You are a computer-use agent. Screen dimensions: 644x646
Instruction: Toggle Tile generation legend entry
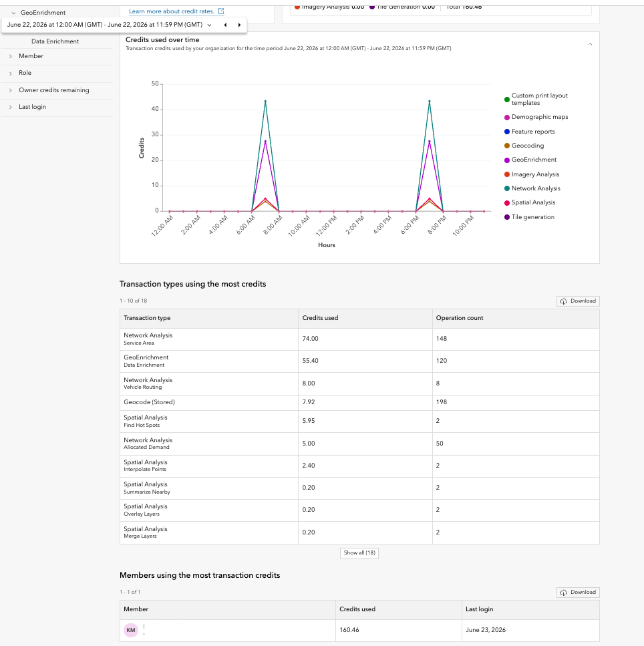click(x=507, y=217)
